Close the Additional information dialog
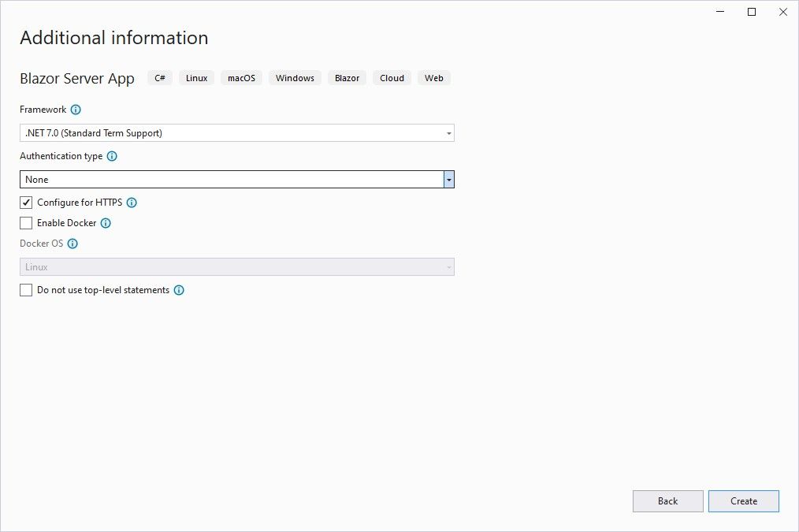Screen dimensions: 799x532 click(x=782, y=12)
